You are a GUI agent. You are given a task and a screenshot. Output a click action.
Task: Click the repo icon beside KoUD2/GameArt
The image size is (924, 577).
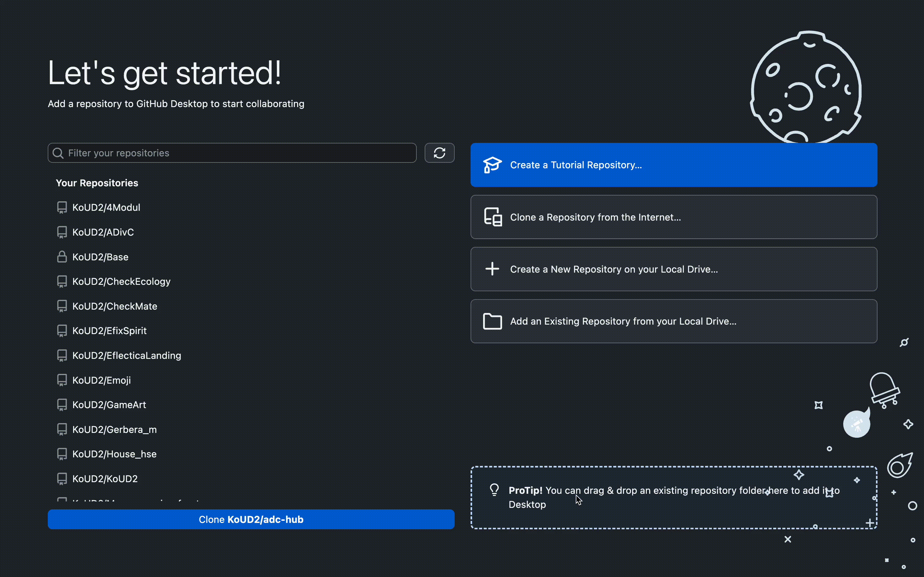pos(62,405)
